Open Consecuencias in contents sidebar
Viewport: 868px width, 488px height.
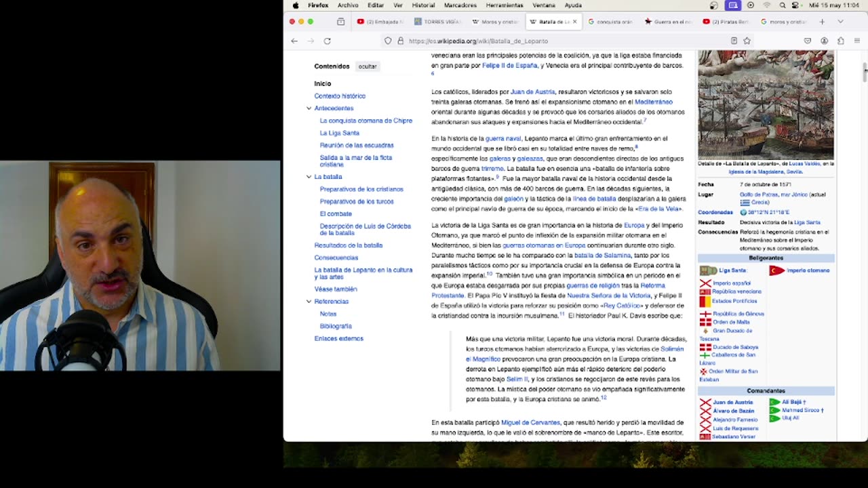click(x=336, y=258)
